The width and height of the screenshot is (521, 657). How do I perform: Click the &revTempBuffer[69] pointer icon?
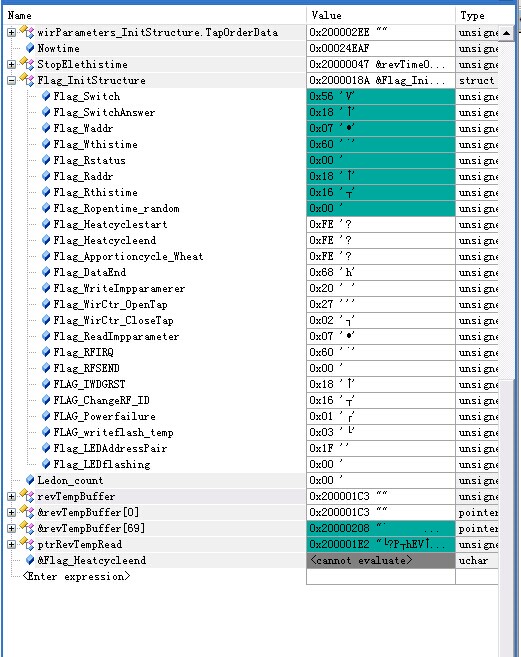(27, 528)
